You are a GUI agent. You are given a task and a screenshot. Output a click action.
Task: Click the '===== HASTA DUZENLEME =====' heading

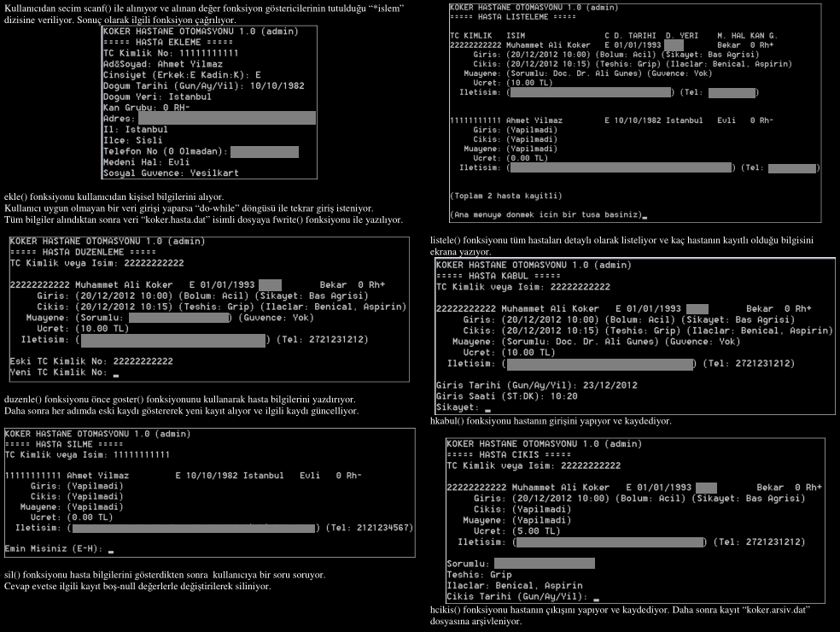(83, 252)
